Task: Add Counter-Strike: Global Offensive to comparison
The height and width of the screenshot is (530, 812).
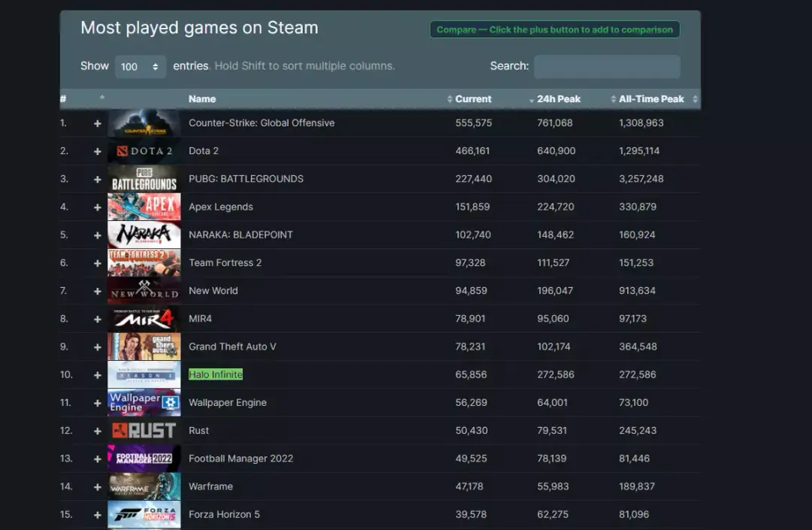Action: point(97,123)
